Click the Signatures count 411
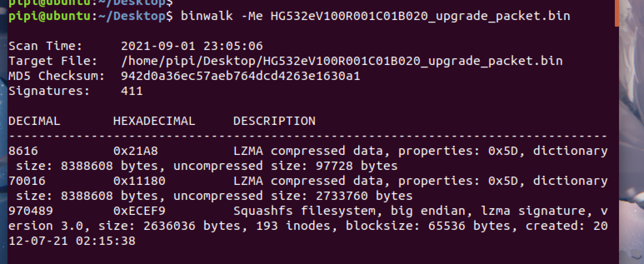The image size is (644, 264). 132,91
